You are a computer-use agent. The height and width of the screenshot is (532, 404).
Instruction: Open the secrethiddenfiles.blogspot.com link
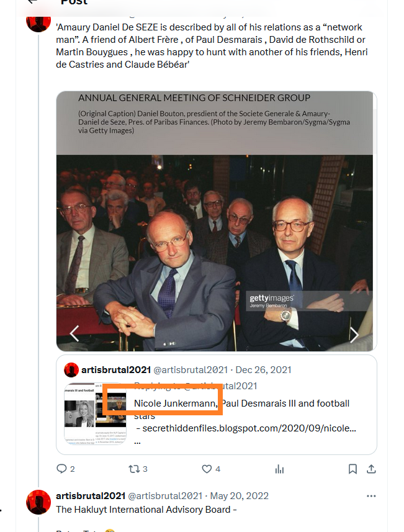tap(249, 428)
